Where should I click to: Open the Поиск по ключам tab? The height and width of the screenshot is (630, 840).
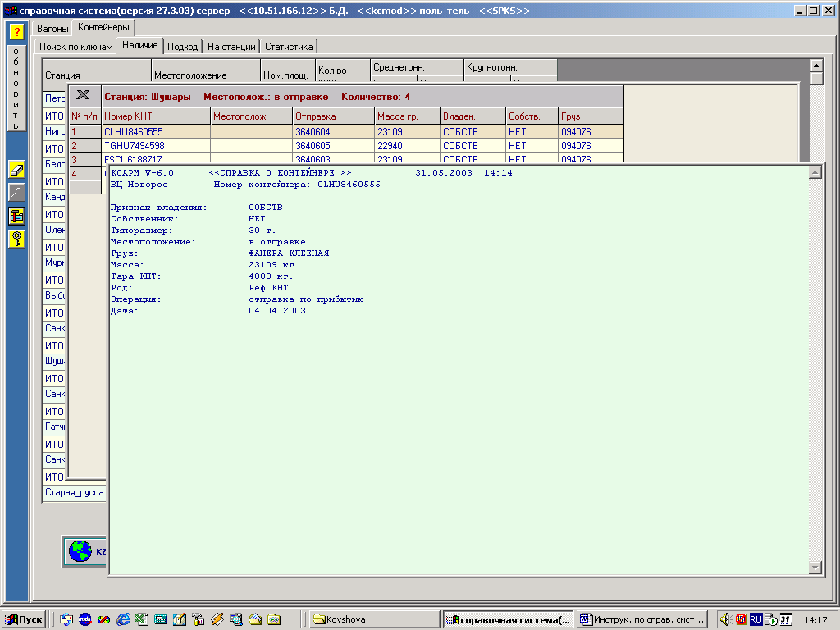pyautogui.click(x=76, y=47)
